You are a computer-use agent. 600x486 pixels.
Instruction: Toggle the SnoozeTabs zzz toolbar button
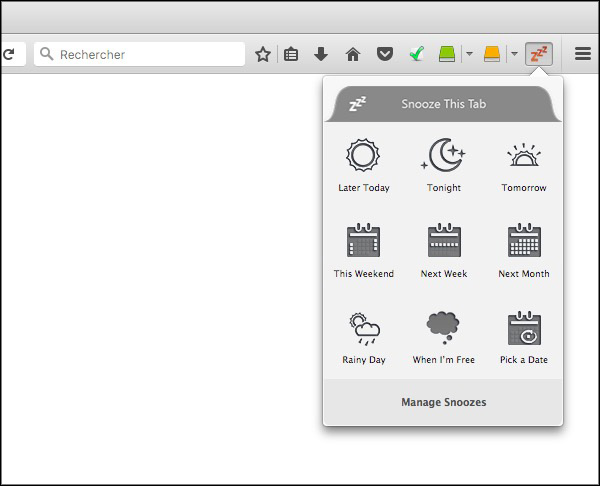pos(539,54)
